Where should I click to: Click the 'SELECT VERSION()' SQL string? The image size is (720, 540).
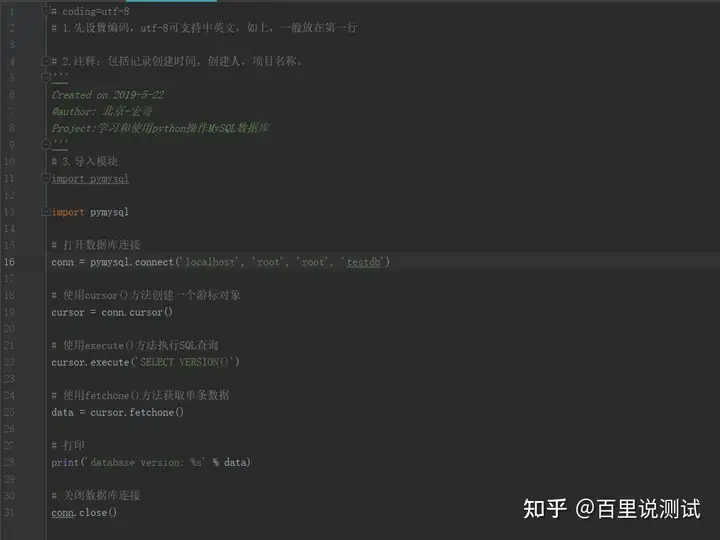click(184, 362)
